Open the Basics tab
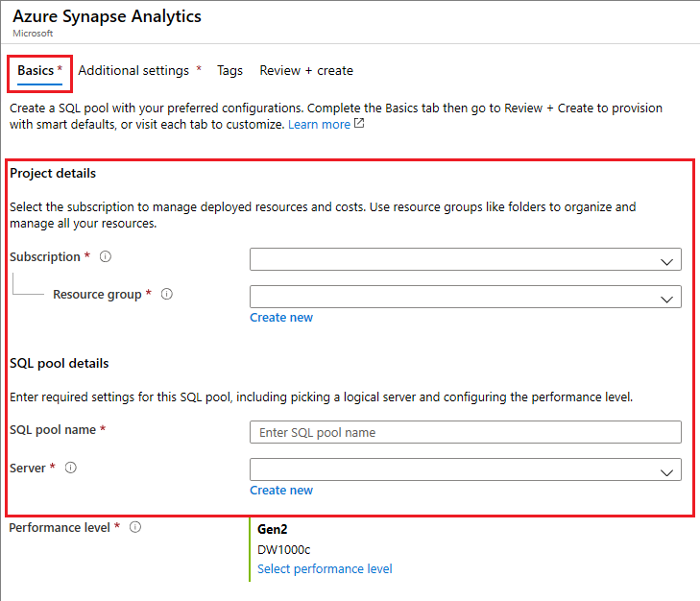700x601 pixels. [39, 70]
